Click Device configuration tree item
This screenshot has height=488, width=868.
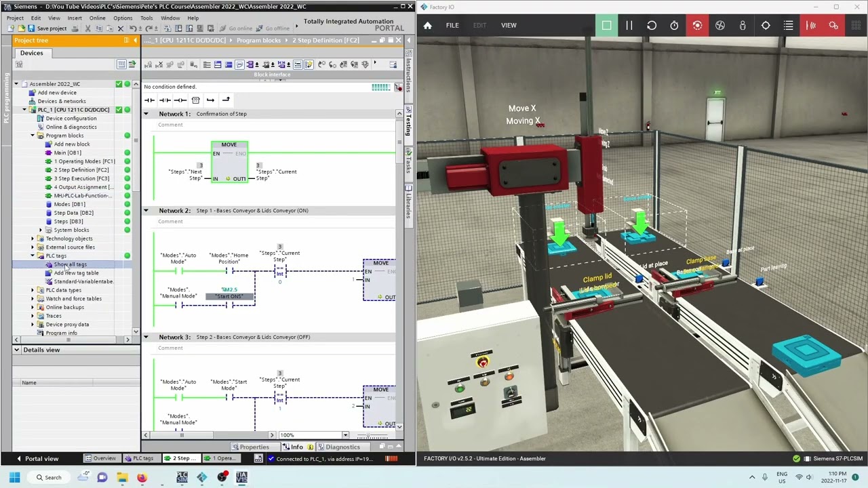click(71, 119)
